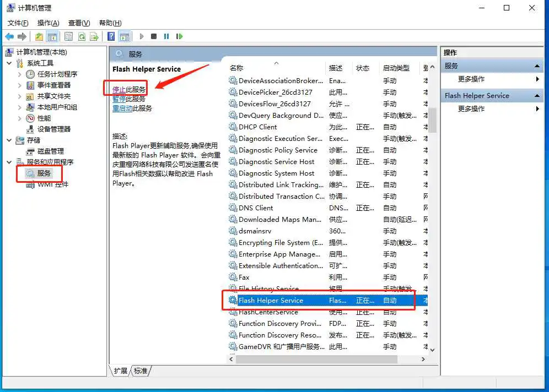
Task: Click the services list horizontal scrollbar
Action: pos(316,359)
